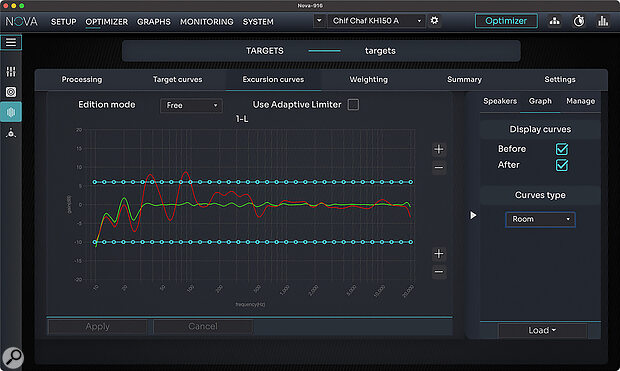Enable the Use Adaptive Limiter checkbox

353,105
